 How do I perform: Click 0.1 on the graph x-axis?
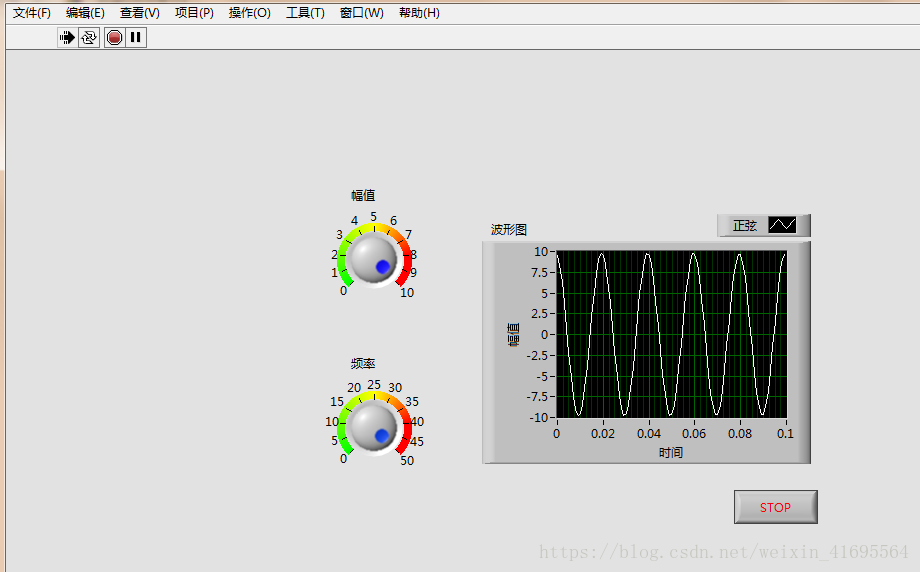pyautogui.click(x=785, y=434)
